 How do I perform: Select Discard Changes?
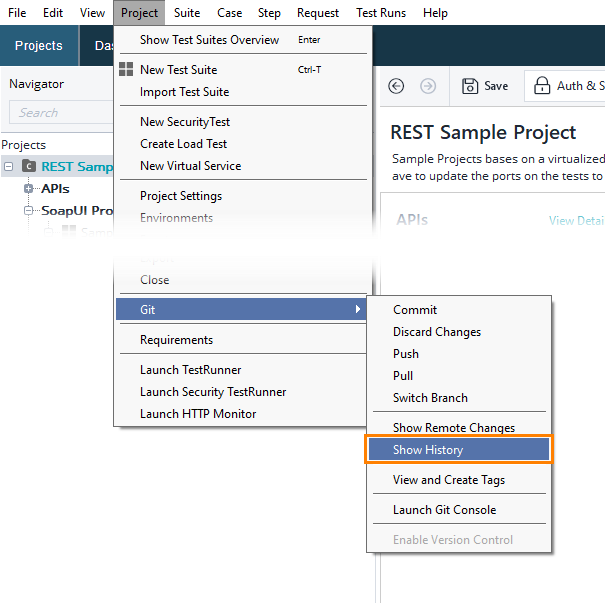(x=459, y=332)
